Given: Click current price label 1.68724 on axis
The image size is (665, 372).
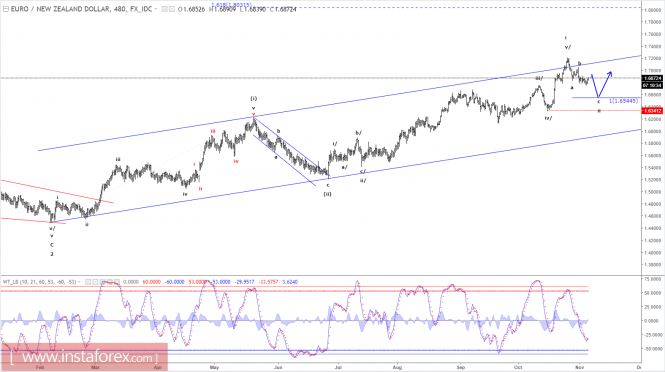Looking at the screenshot, I should click(x=652, y=78).
